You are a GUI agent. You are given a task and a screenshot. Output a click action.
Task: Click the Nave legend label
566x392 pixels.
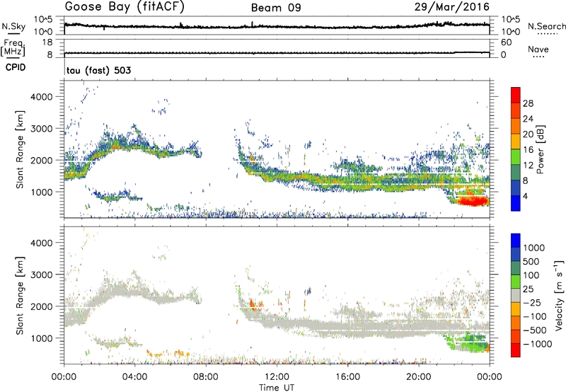pos(538,49)
